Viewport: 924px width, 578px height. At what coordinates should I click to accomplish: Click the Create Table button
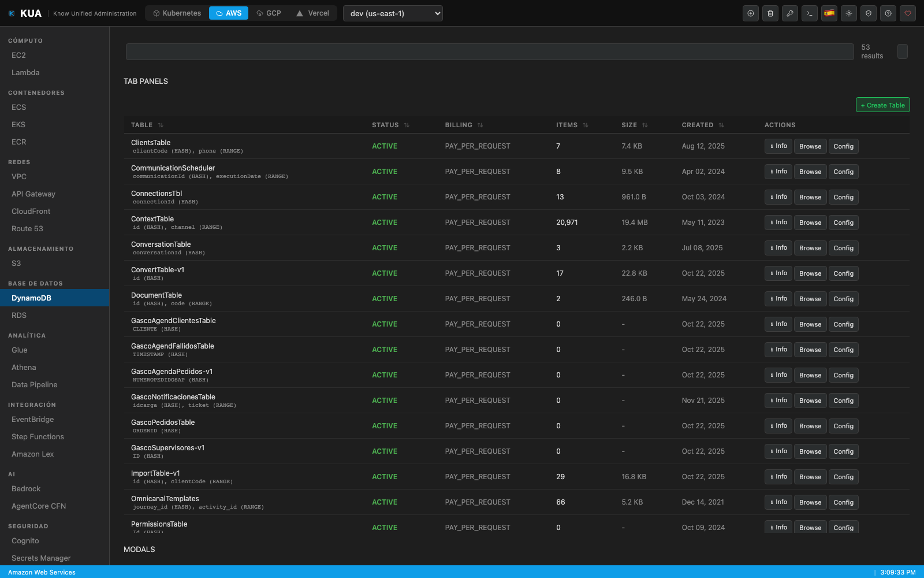882,105
